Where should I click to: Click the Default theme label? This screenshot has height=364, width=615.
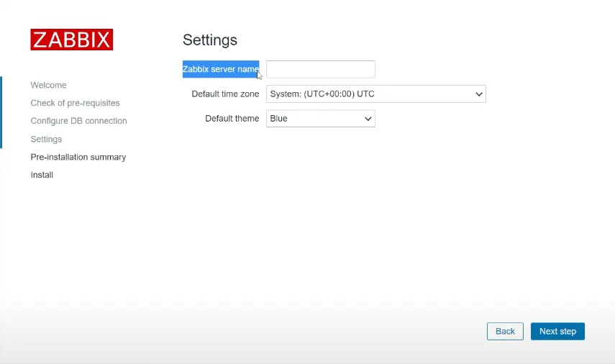pos(232,119)
